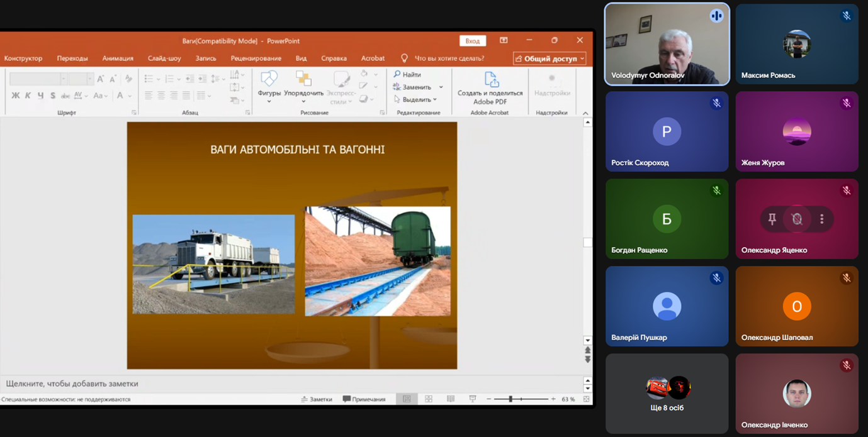868x437 pixels.
Task: Open the Share (Общий доступ) dropdown
Action: (550, 58)
